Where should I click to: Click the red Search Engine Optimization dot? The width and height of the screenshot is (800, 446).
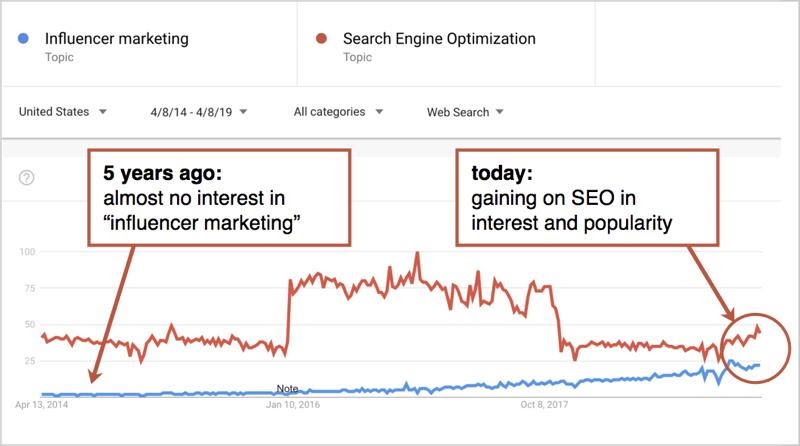pos(321,38)
